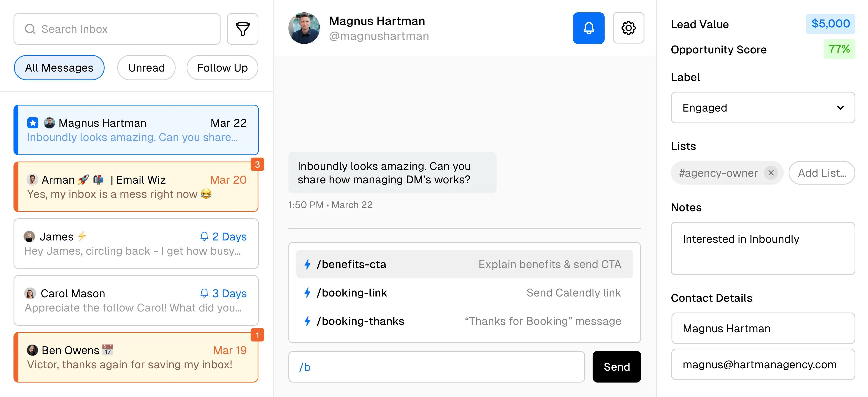The image size is (868, 397).
Task: Edit the magnus@hartmanagency.com email field
Action: click(763, 364)
